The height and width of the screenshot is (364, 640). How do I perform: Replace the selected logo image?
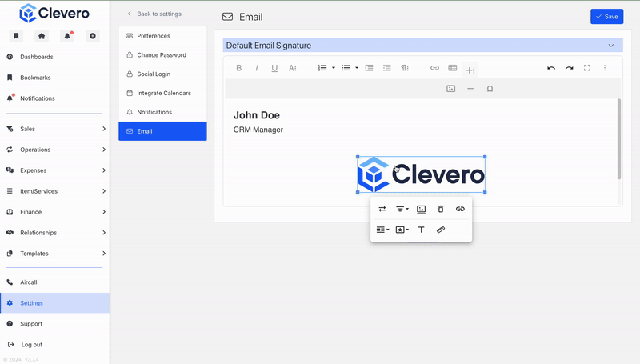pos(382,209)
